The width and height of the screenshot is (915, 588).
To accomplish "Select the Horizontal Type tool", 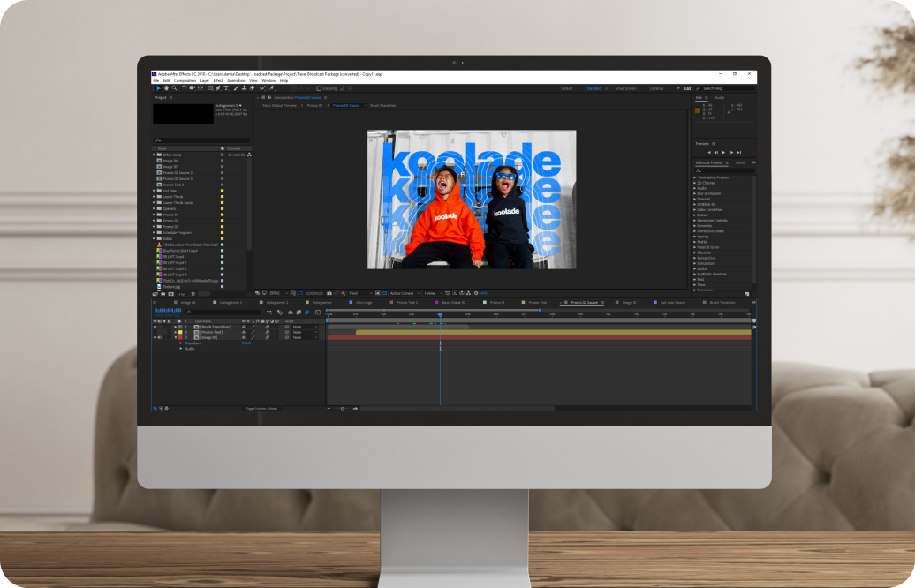I will tap(226, 88).
